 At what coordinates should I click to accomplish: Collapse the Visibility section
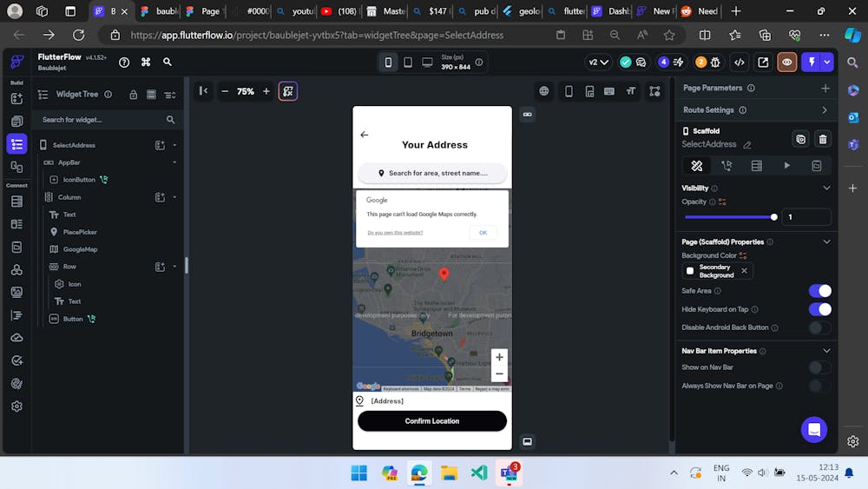(x=826, y=188)
